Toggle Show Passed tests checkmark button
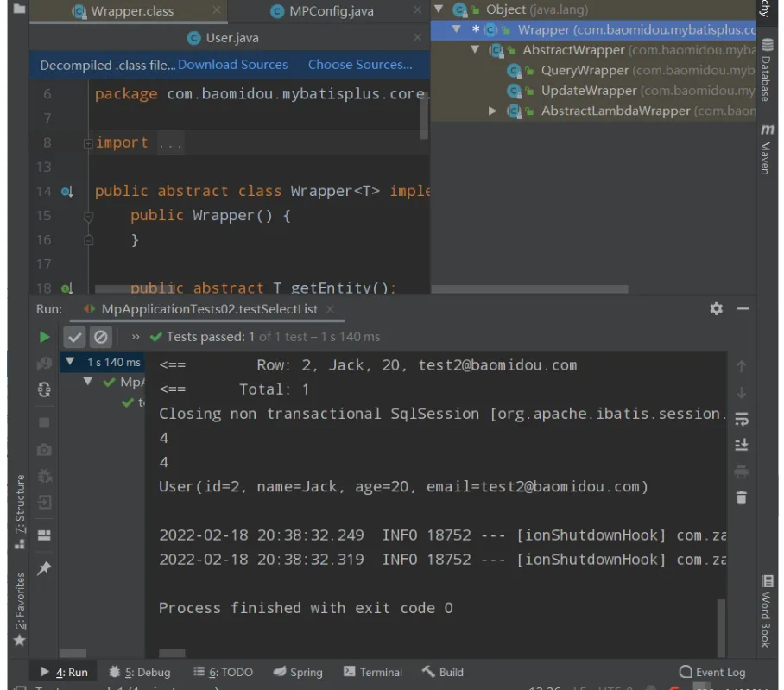This screenshot has width=784, height=690. 75,337
